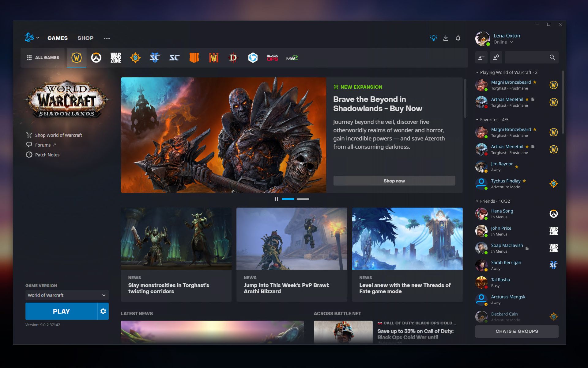The width and height of the screenshot is (588, 368).
Task: Select the World of Warcraft game icon
Action: coord(77,58)
